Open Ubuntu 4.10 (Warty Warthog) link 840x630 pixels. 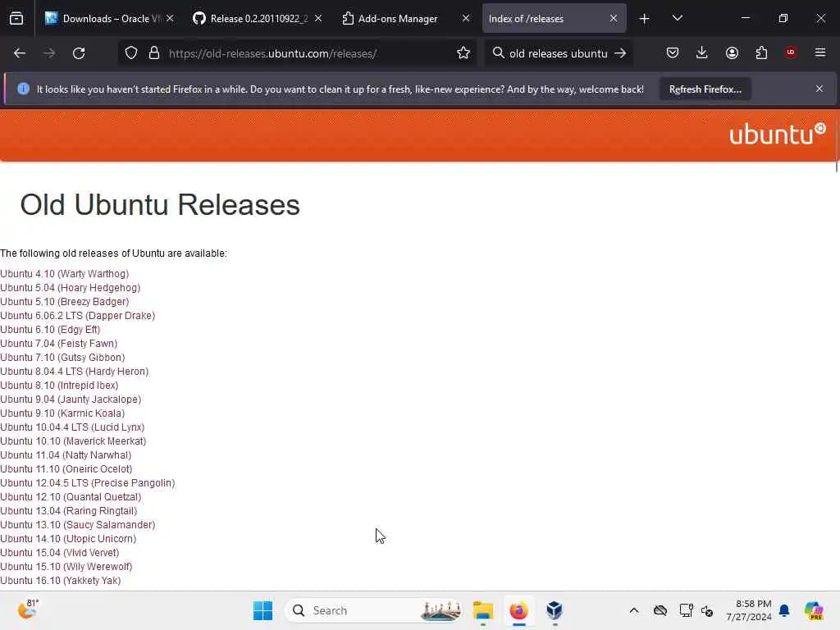[64, 274]
